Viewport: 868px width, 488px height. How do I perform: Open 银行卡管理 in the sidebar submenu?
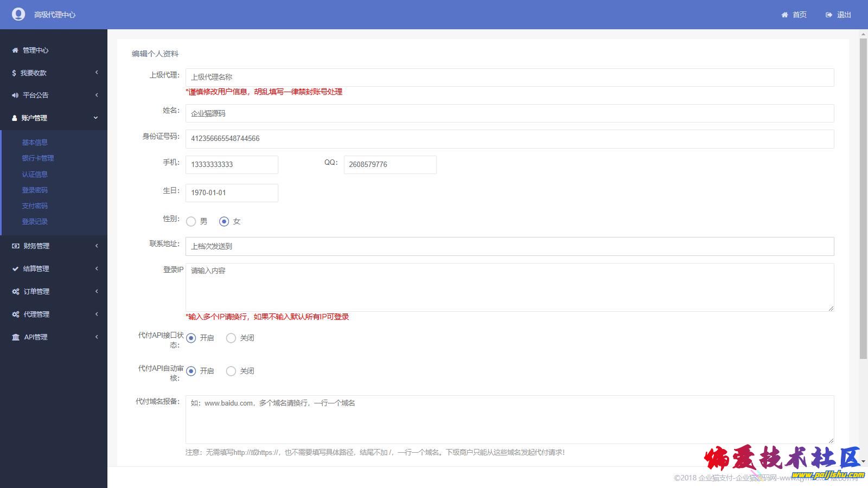pyautogui.click(x=38, y=158)
